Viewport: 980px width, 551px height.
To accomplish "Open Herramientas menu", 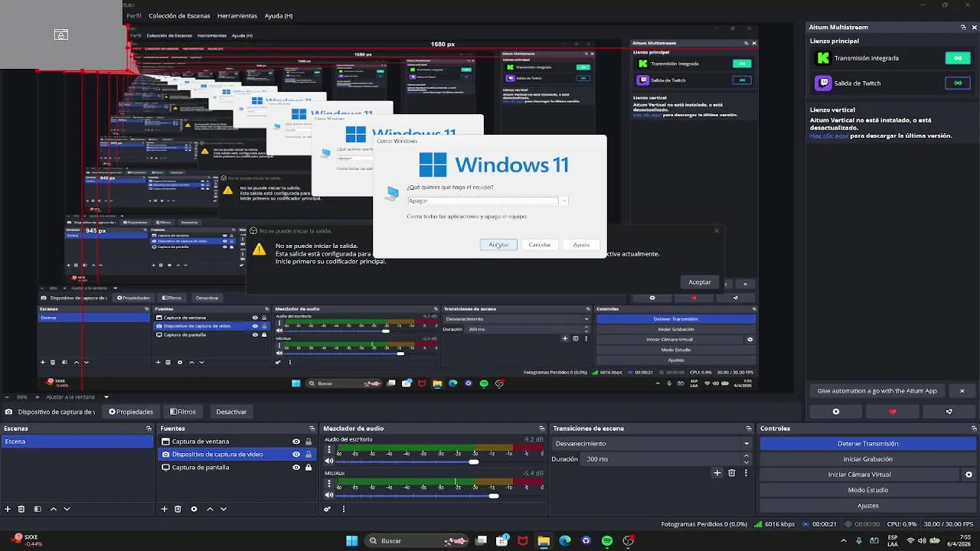I will pos(237,15).
